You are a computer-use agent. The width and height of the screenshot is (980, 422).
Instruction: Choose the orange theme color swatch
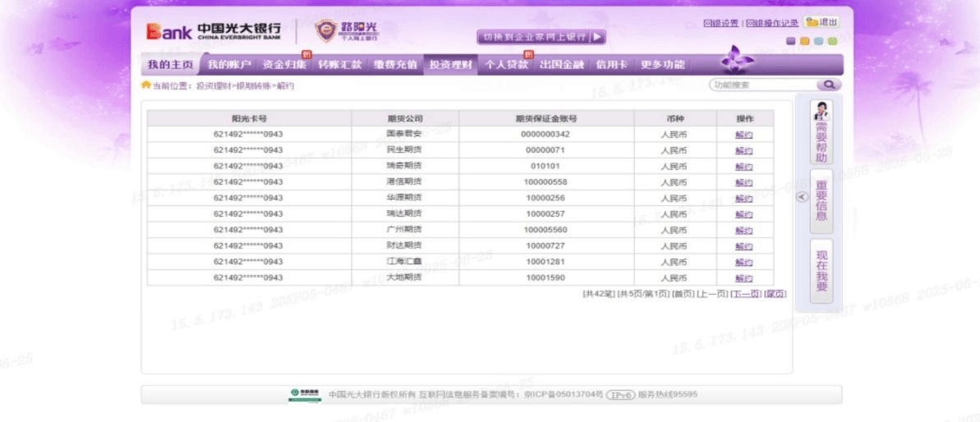click(804, 41)
